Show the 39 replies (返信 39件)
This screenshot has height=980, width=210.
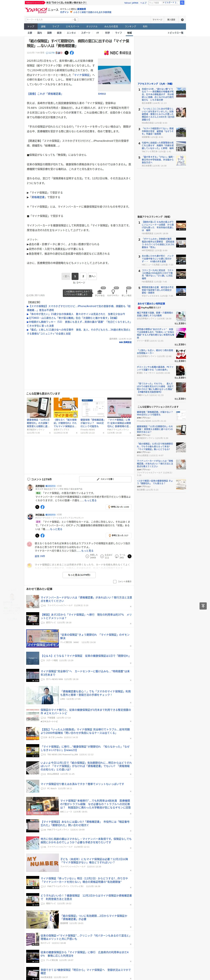[x=40, y=556]
